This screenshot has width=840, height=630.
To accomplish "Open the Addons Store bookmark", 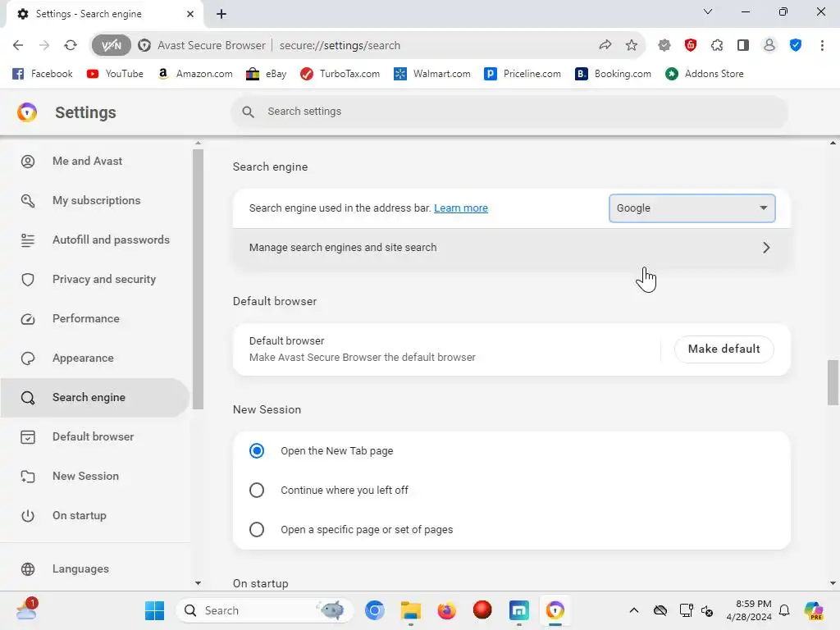I will pyautogui.click(x=705, y=74).
